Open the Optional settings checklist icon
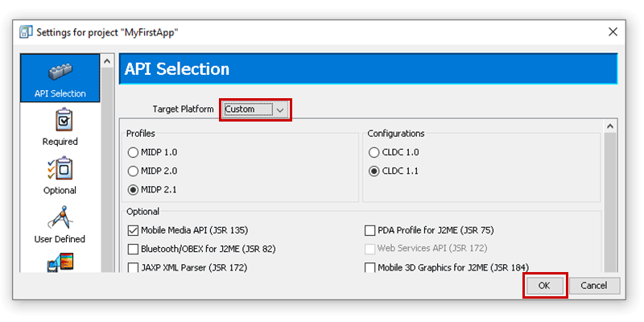Image resolution: width=644 pixels, height=322 pixels. coord(60,168)
